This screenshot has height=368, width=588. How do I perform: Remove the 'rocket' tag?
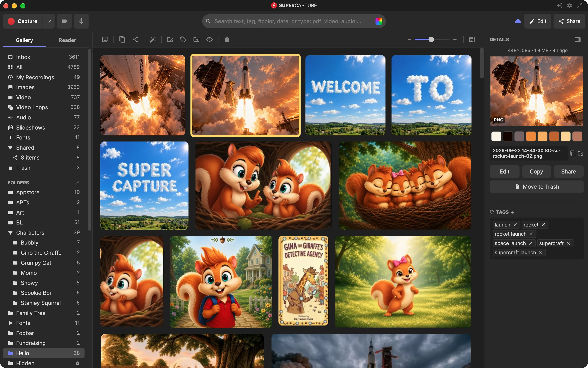pos(543,225)
